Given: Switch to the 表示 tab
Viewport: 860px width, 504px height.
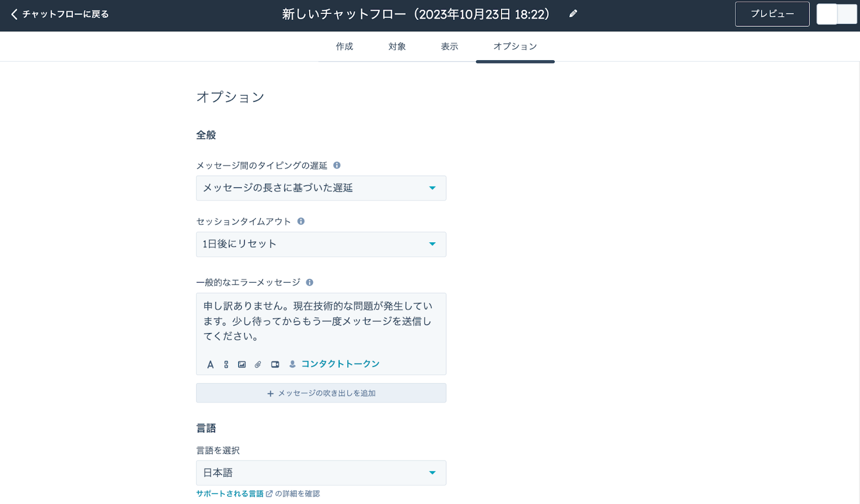Looking at the screenshot, I should [x=450, y=47].
